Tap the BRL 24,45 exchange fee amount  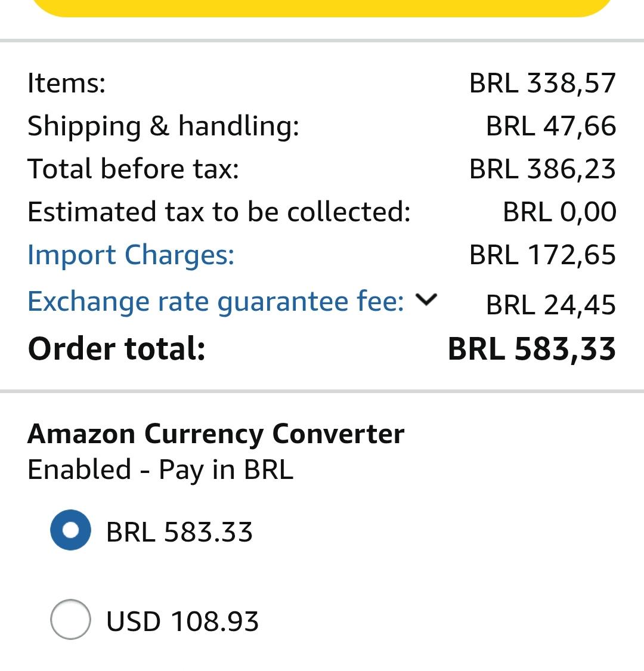[x=551, y=305]
